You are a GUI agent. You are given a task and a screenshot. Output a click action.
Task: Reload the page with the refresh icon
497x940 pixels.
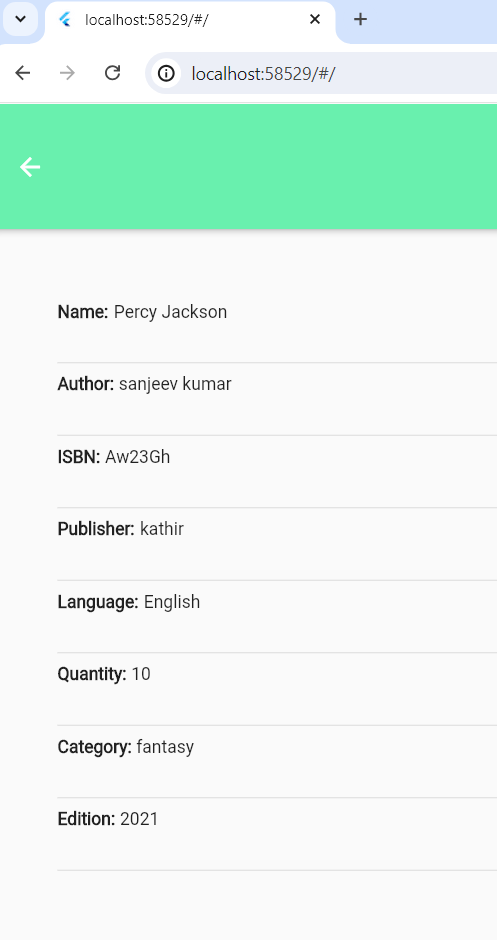(x=113, y=73)
